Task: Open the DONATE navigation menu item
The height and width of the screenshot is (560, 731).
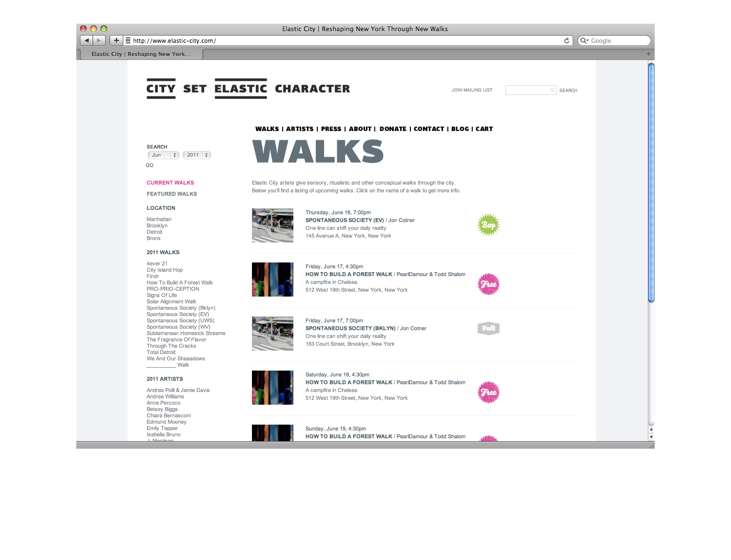Action: click(393, 129)
